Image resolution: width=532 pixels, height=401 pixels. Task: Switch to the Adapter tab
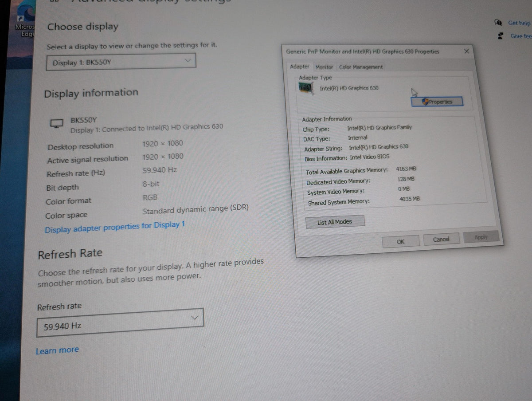(x=299, y=67)
